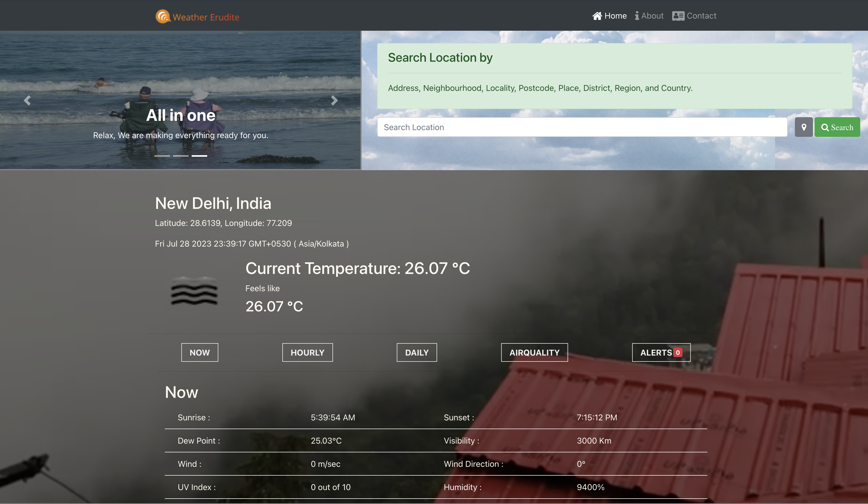Image resolution: width=868 pixels, height=504 pixels.
Task: Click humidity value 9400%
Action: tap(591, 487)
